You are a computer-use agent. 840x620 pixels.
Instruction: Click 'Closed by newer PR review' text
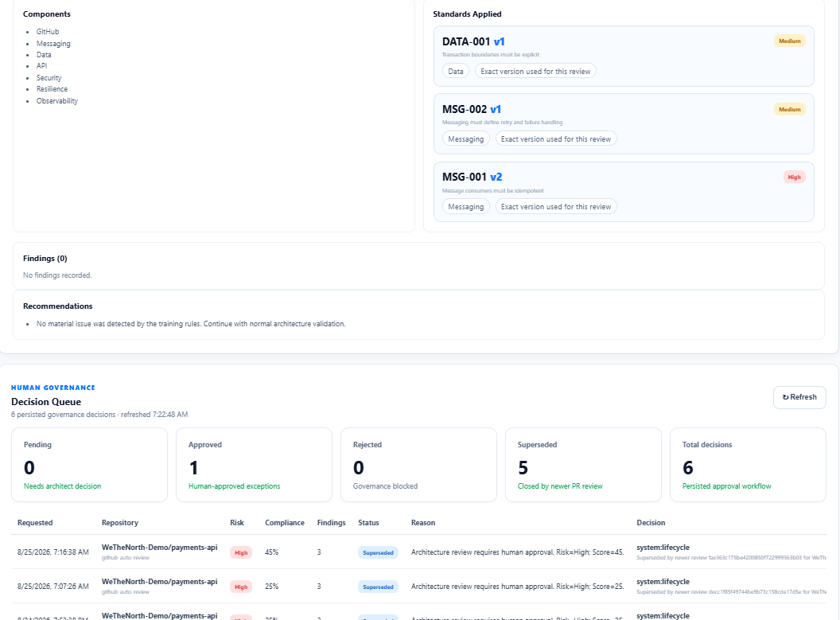pyautogui.click(x=560, y=486)
